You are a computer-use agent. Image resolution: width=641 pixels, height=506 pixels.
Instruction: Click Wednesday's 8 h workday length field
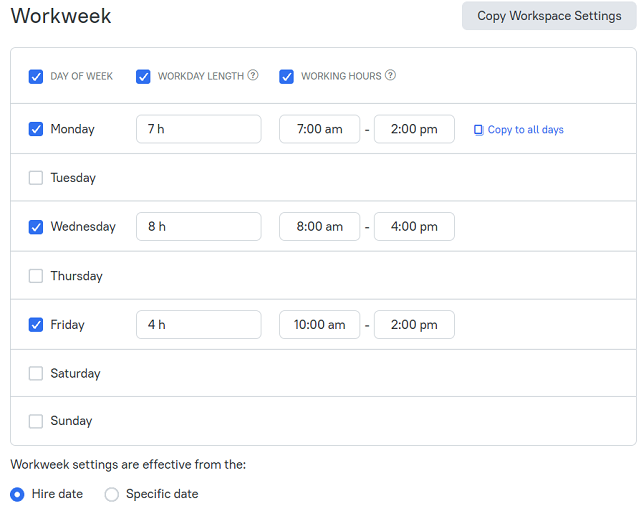[x=199, y=226]
